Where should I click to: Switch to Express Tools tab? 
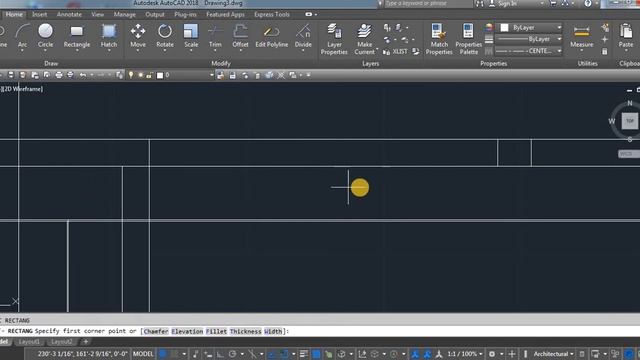pyautogui.click(x=272, y=14)
